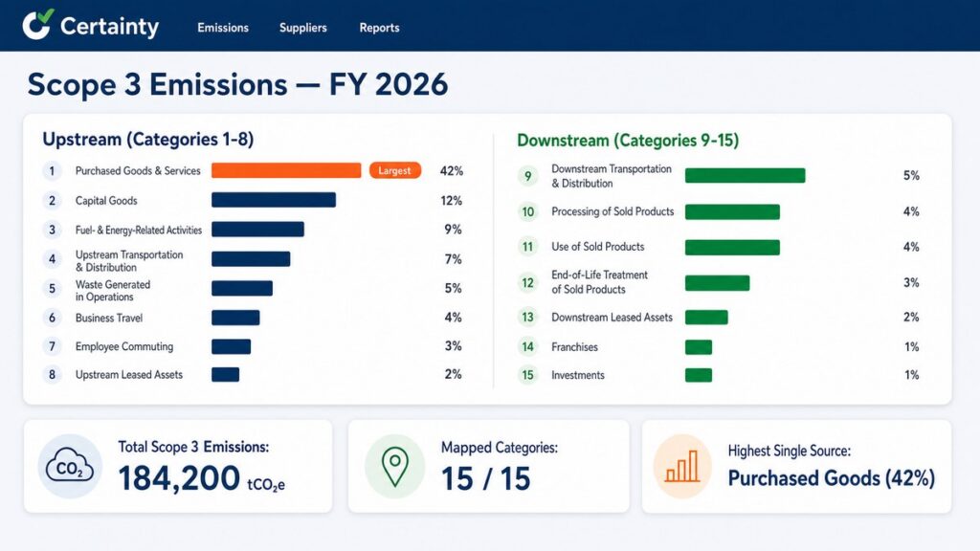Click the 7% value for Upstream Transportation
Viewport: 980px width, 551px height.
(453, 258)
